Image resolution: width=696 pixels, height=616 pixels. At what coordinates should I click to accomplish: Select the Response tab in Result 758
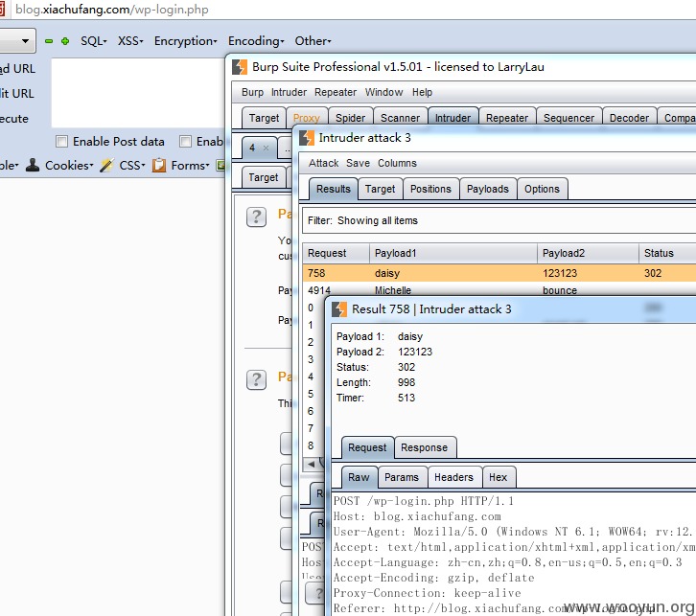point(425,447)
